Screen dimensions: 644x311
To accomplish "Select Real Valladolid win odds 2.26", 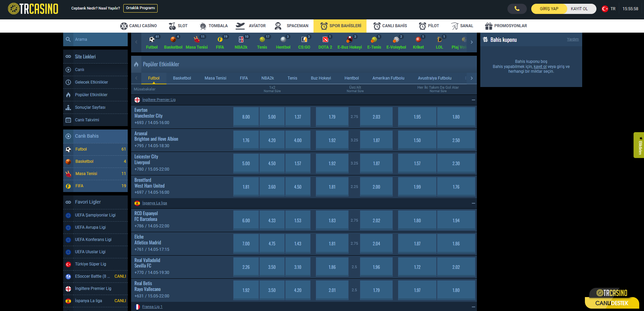I will [x=246, y=267].
